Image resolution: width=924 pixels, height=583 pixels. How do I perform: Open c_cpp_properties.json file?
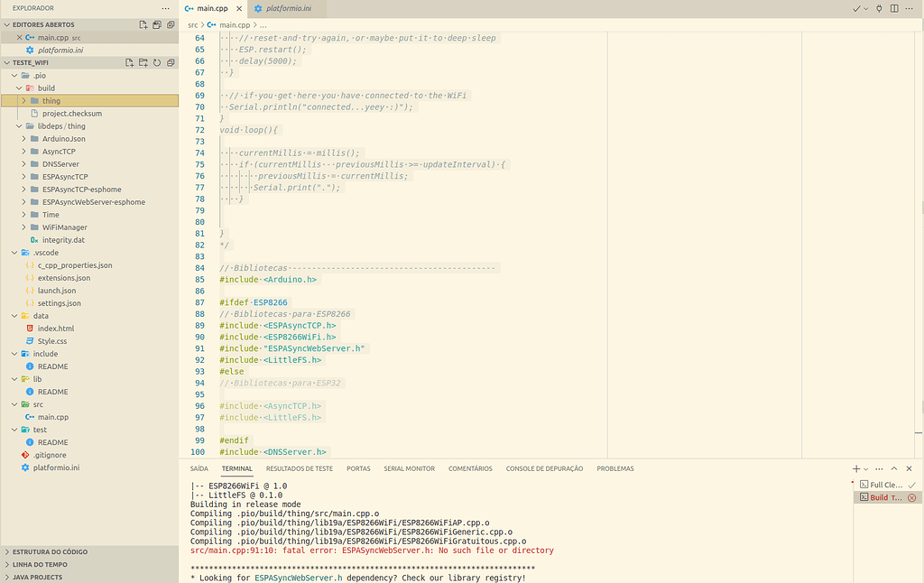tap(89, 265)
